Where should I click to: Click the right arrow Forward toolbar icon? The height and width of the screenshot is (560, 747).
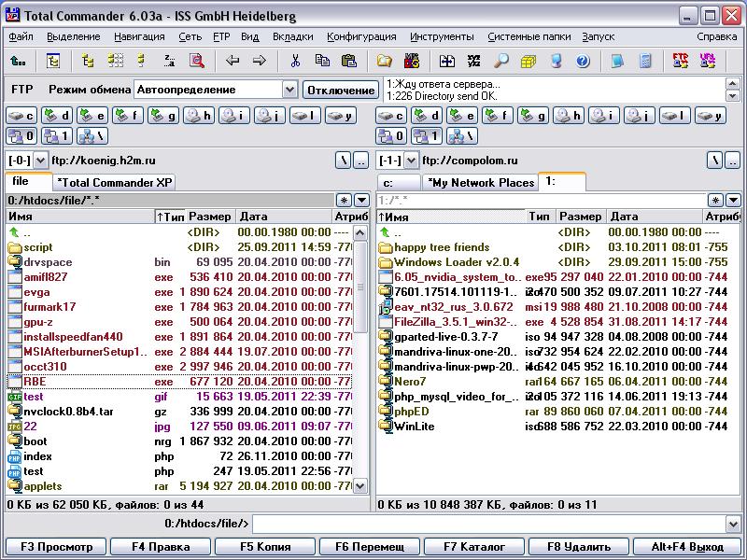coord(260,61)
